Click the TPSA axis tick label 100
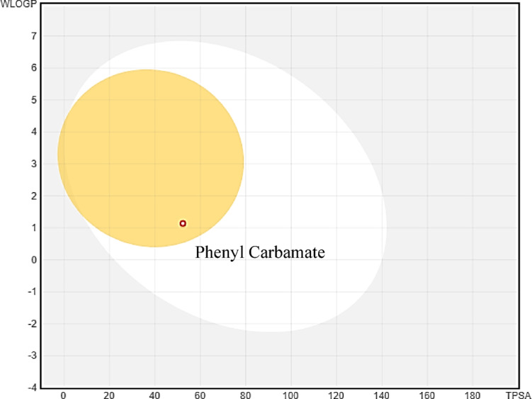The width and height of the screenshot is (532, 399). click(290, 395)
